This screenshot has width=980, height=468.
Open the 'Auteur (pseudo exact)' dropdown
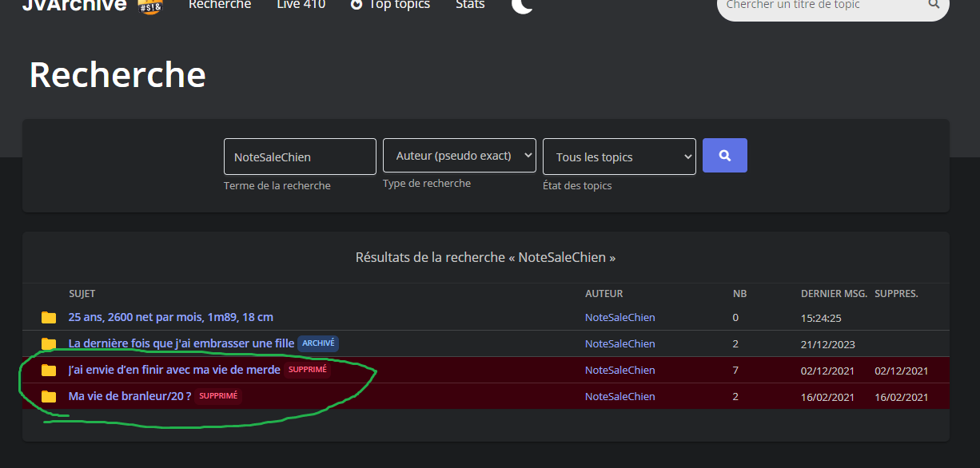(x=460, y=156)
